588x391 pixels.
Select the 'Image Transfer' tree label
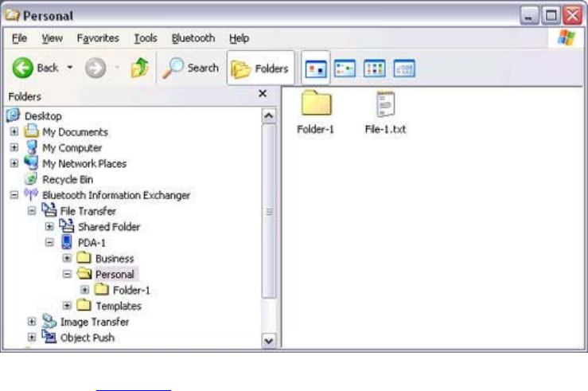point(95,322)
